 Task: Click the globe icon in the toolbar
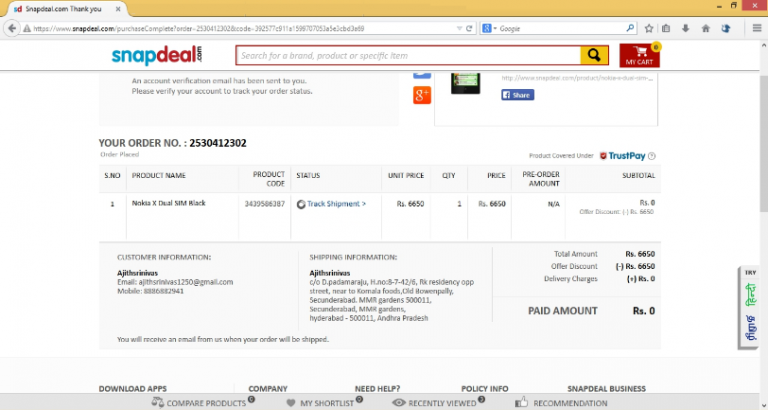tap(726, 28)
